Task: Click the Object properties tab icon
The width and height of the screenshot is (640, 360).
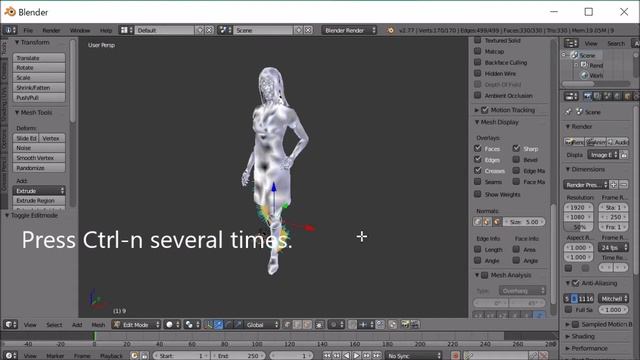Action: [627, 96]
